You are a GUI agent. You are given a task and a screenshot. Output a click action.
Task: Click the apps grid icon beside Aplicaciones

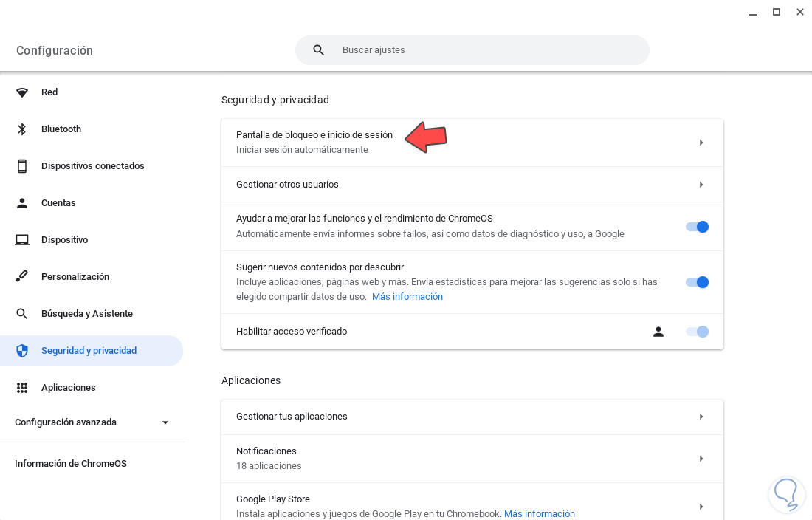tap(22, 388)
